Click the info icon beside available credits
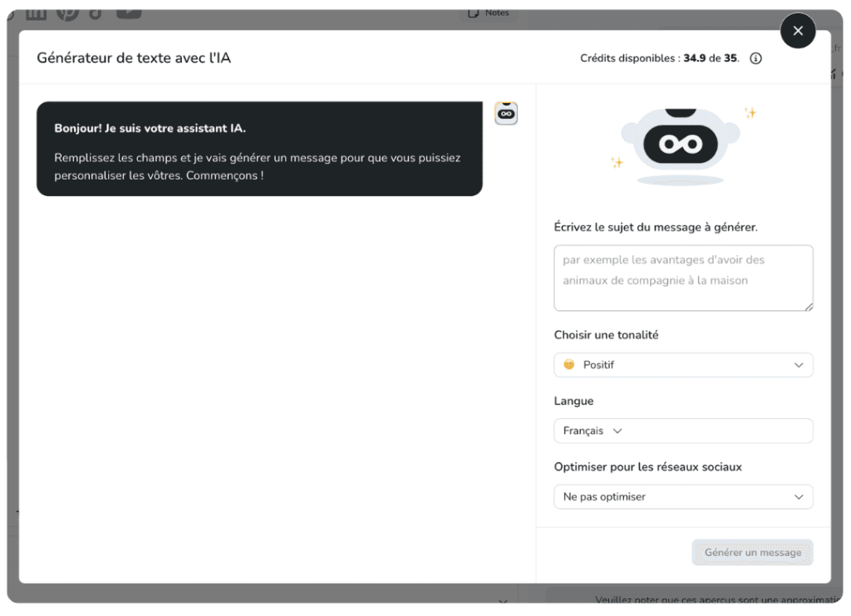Image resolution: width=851 pixels, height=616 pixels. point(755,59)
